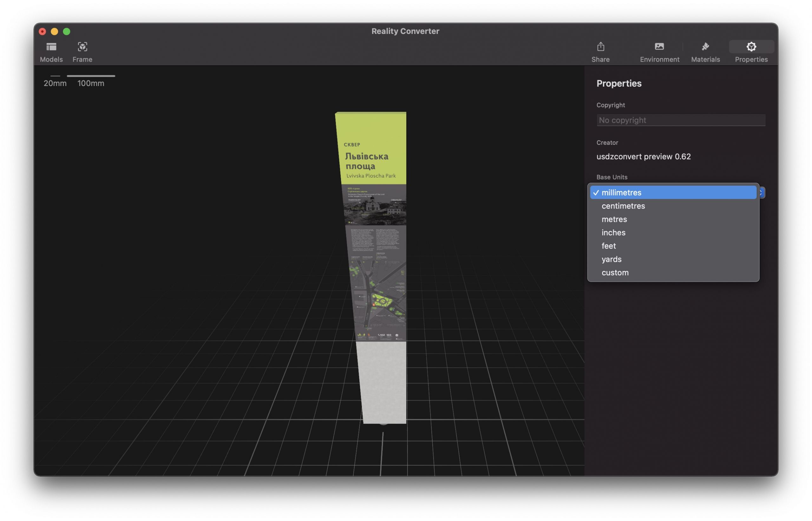Click the 20mm scale label
Image resolution: width=812 pixels, height=521 pixels.
point(55,83)
